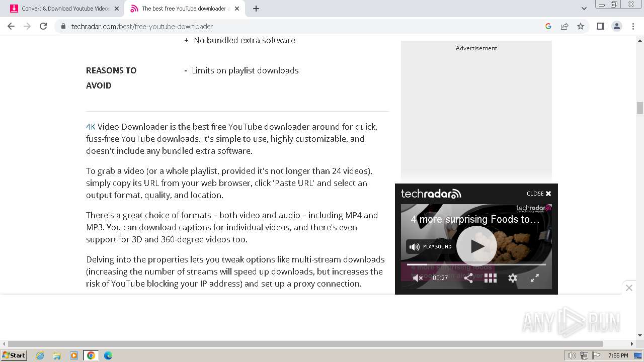The image size is (644, 362).
Task: Click the Google icon in the address bar
Action: click(x=548, y=26)
